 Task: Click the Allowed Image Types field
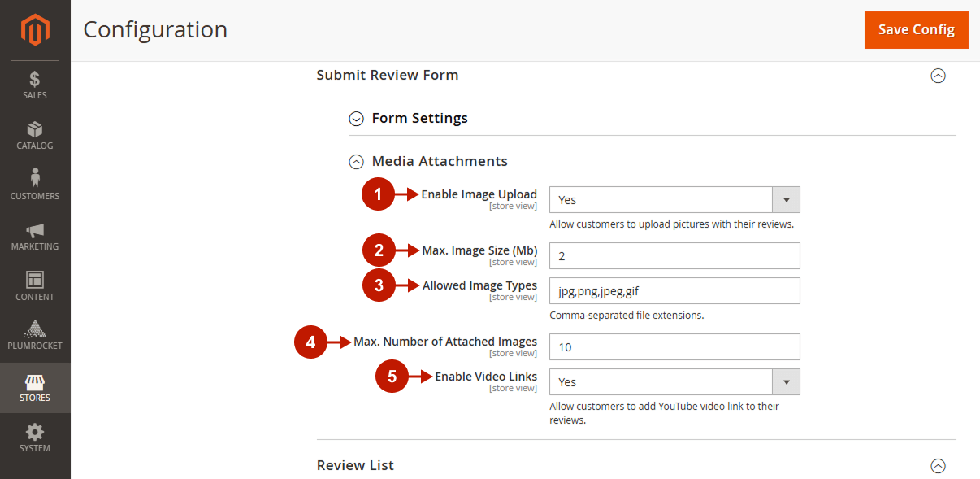point(674,290)
